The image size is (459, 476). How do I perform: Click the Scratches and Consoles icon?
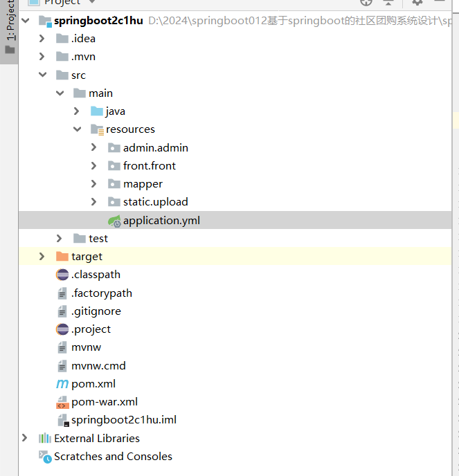click(x=45, y=457)
